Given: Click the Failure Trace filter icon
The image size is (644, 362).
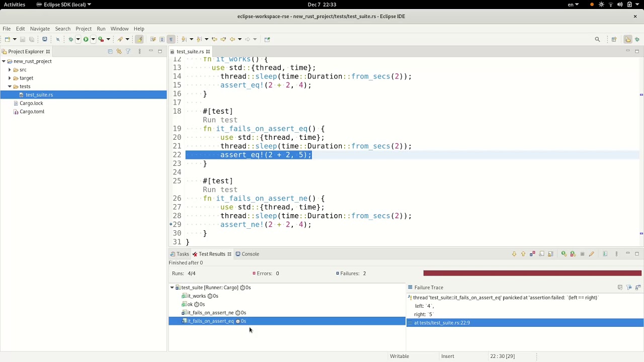Looking at the screenshot, I should (x=629, y=288).
